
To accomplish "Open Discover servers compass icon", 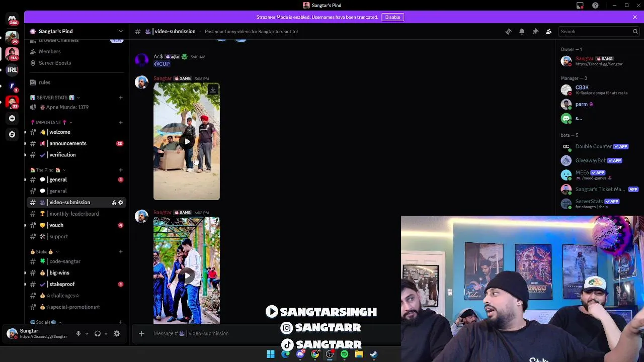I will point(12,134).
